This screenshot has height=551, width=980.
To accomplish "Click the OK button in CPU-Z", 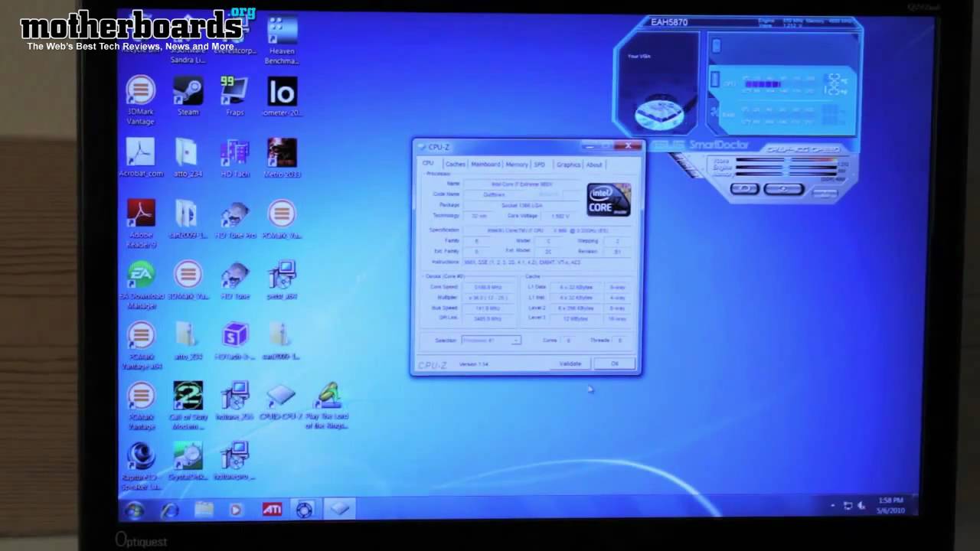I will click(x=615, y=364).
